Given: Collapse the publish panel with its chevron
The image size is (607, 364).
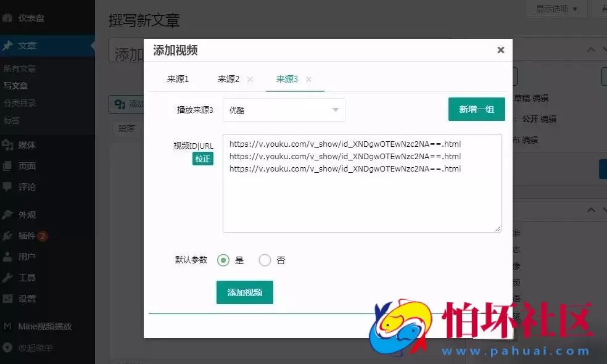Looking at the screenshot, I should click(590, 48).
